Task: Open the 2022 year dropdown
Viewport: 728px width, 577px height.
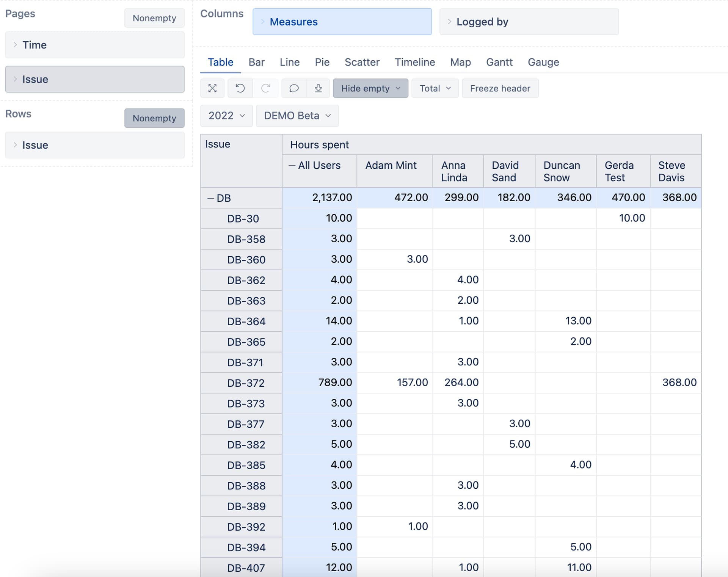Action: 226,116
